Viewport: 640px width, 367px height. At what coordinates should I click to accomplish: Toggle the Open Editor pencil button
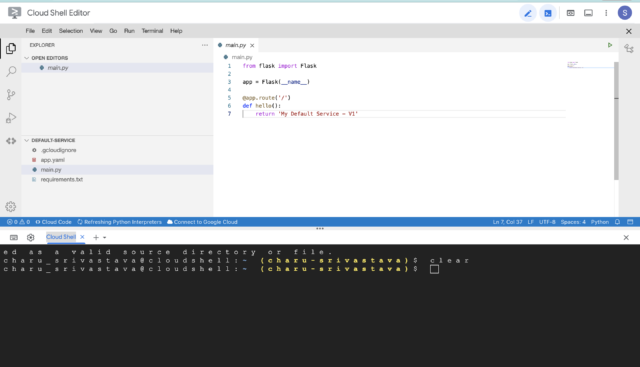tap(528, 13)
